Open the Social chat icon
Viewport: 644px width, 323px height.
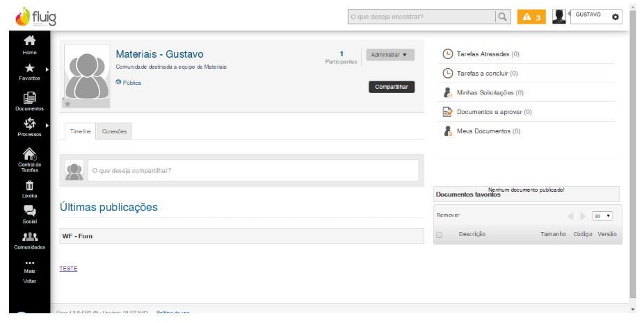(29, 211)
